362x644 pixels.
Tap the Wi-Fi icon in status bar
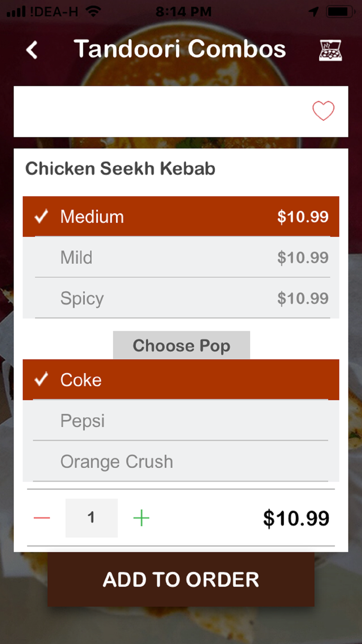click(x=93, y=12)
